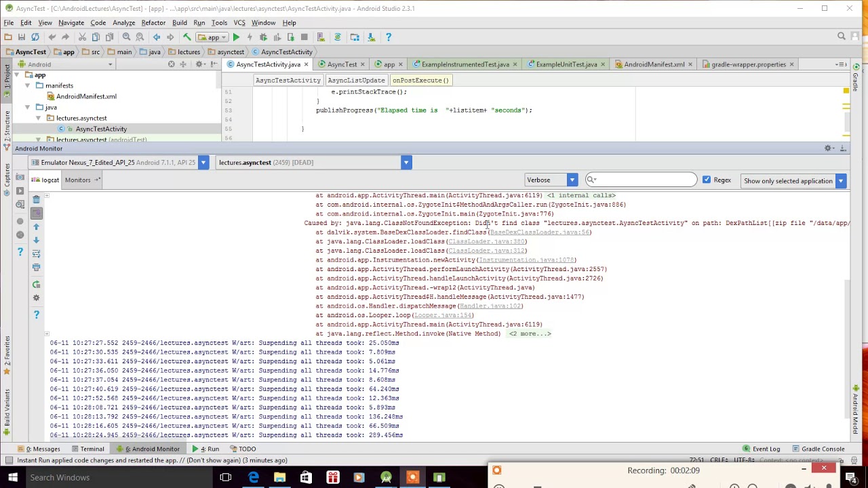Click the Attach debugger to process icon
This screenshot has width=868, height=488.
[x=290, y=37]
